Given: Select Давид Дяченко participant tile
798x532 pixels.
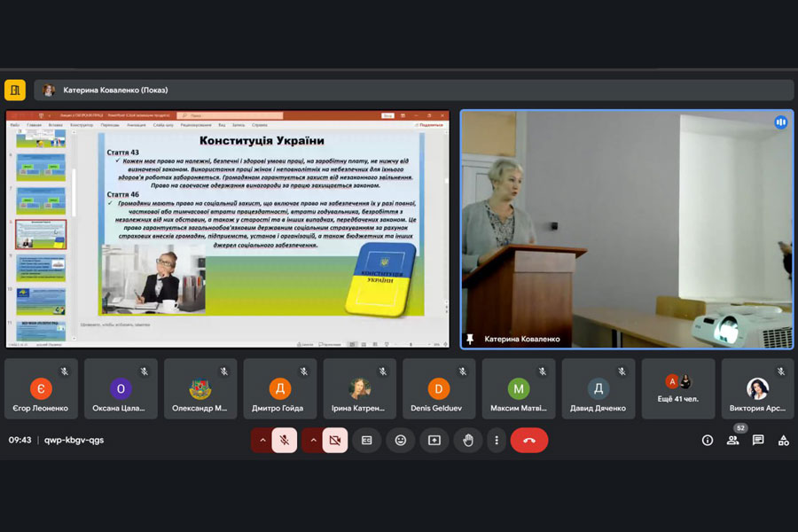Looking at the screenshot, I should [x=598, y=388].
